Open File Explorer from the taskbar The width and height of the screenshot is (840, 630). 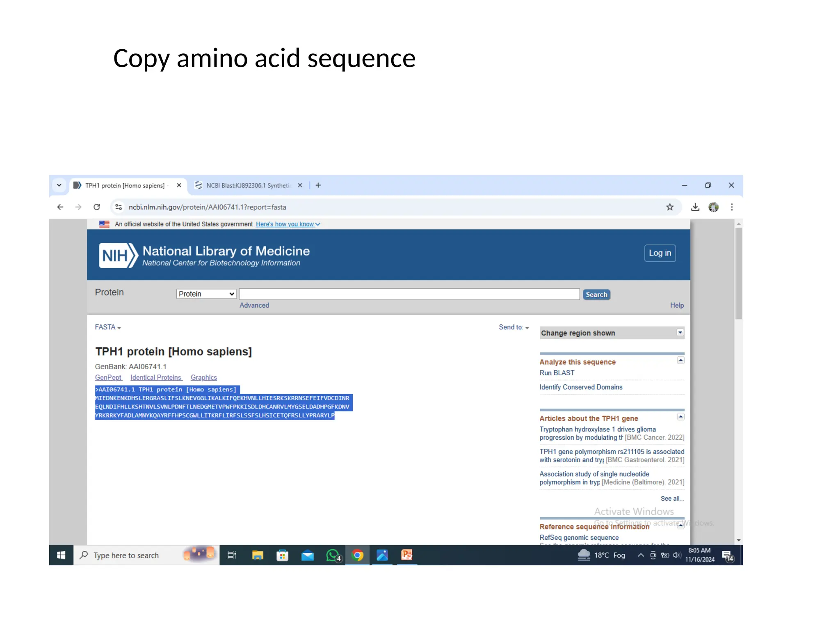click(258, 555)
